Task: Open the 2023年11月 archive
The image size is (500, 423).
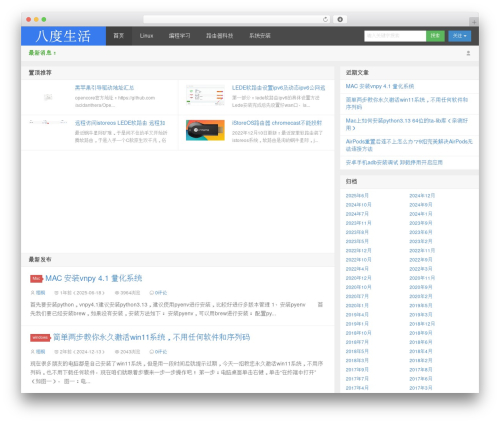Action: [358, 223]
